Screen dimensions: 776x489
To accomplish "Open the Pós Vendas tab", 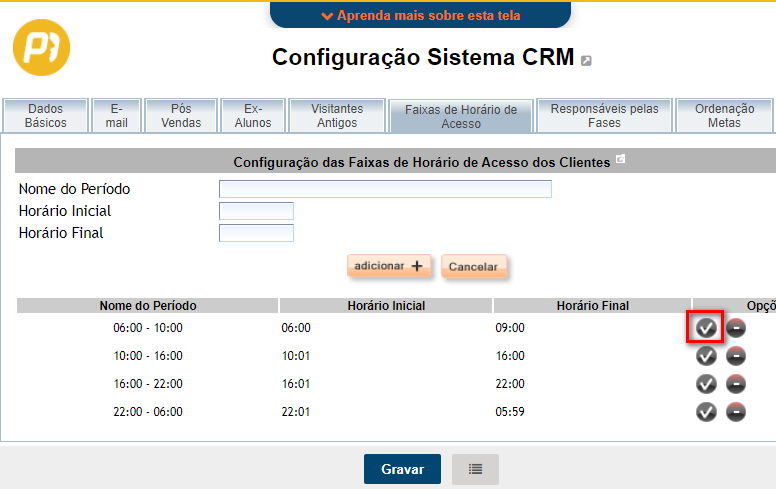I will click(x=180, y=116).
